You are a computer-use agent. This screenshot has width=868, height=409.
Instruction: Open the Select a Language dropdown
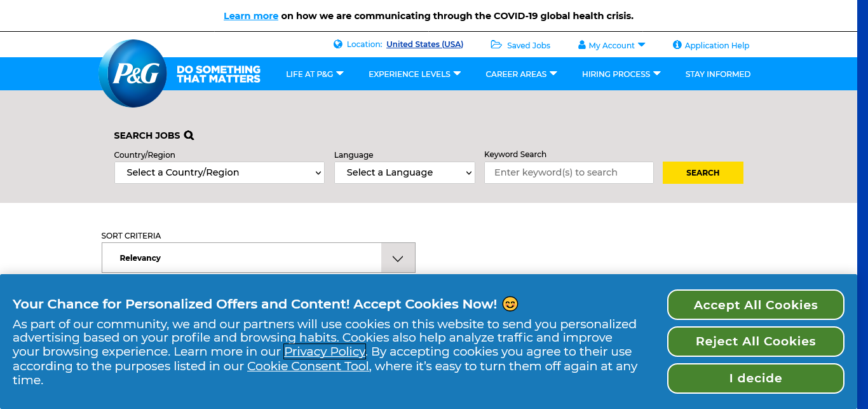pyautogui.click(x=404, y=172)
